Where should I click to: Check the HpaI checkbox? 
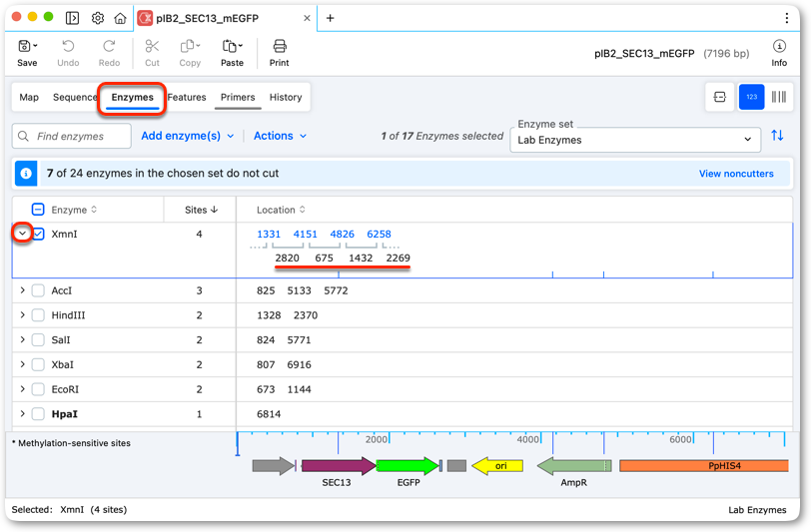[x=38, y=414]
